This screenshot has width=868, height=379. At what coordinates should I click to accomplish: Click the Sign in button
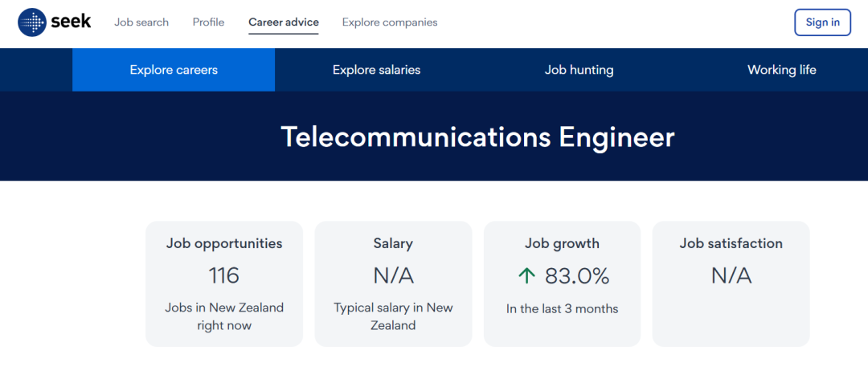coord(823,22)
